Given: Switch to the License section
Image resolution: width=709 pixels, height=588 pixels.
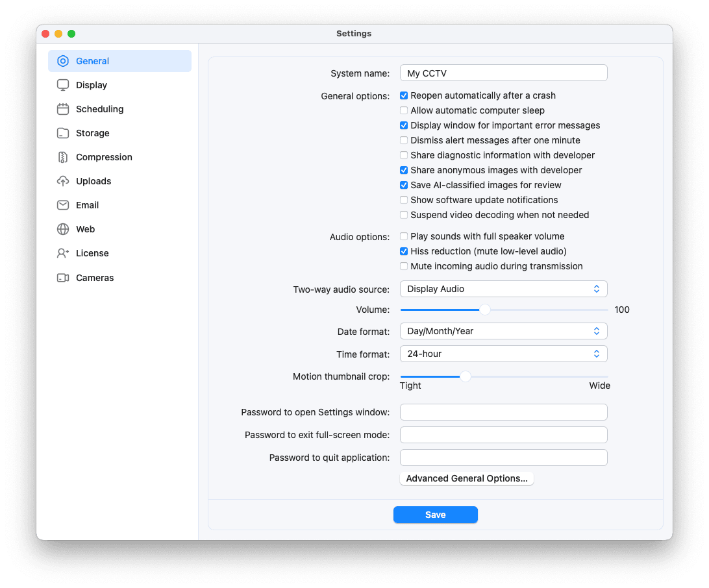Looking at the screenshot, I should pyautogui.click(x=62, y=253).
